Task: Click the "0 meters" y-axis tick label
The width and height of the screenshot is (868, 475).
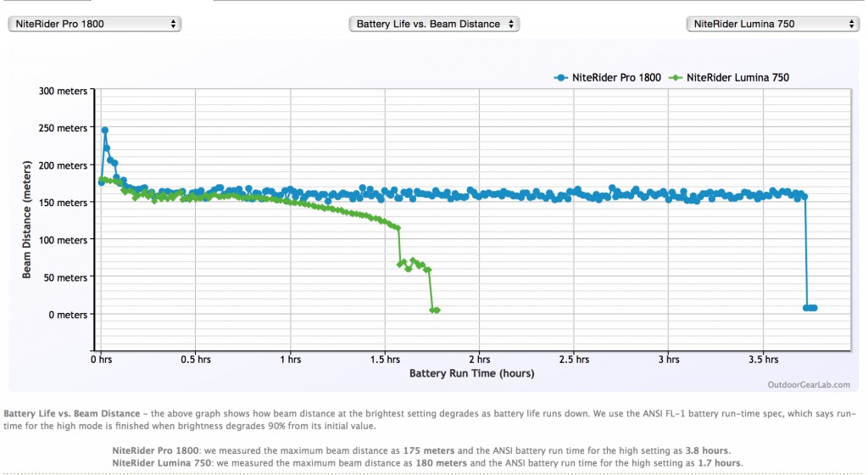Action: 66,315
